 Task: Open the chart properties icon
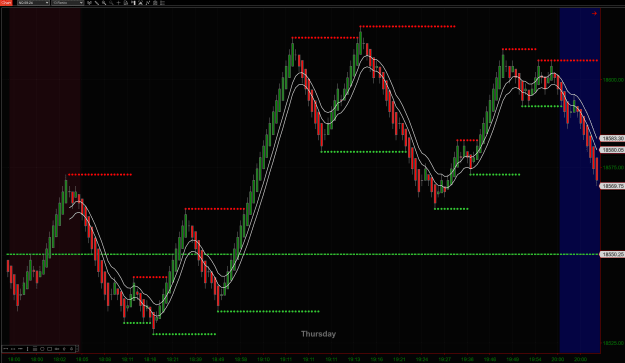[155, 3]
